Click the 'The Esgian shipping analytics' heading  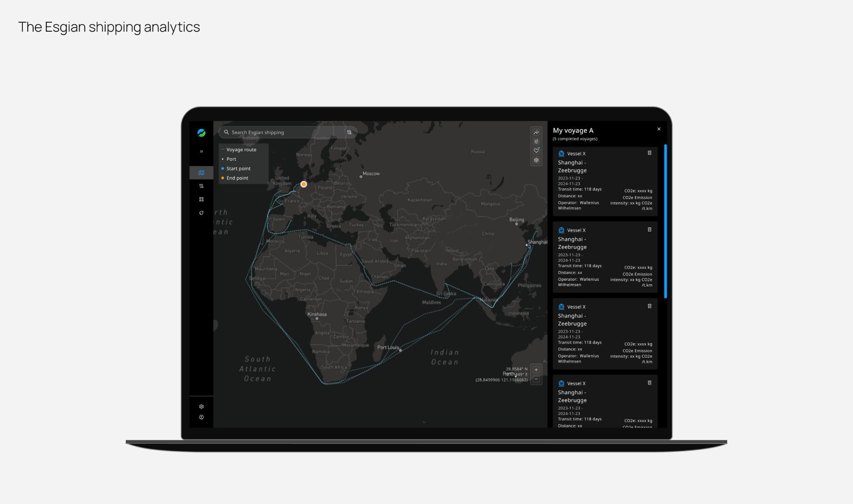(x=109, y=27)
